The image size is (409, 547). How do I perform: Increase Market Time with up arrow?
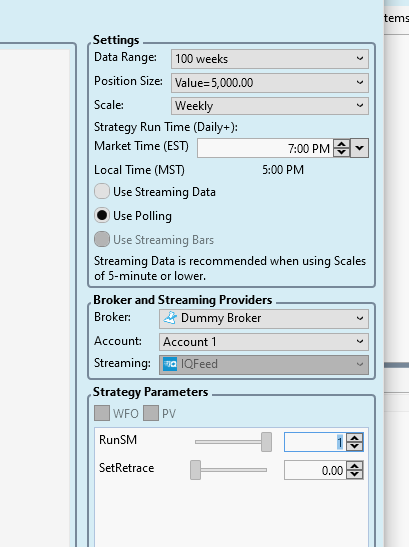pos(341,144)
